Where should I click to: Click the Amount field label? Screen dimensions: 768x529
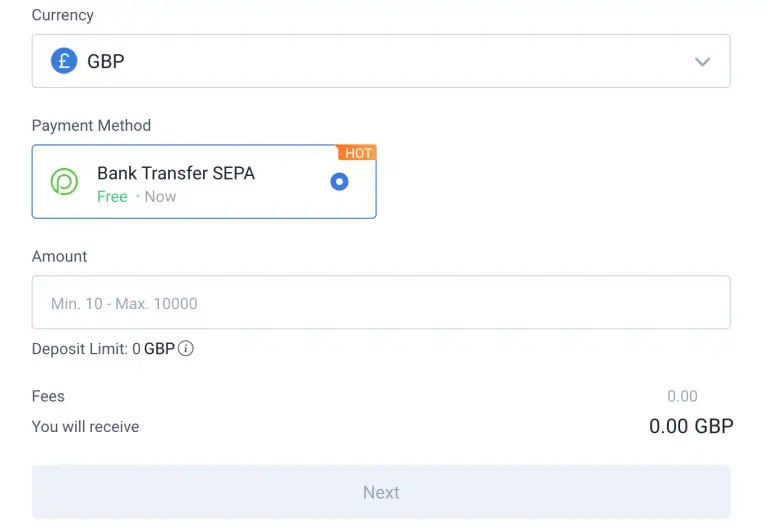(x=59, y=256)
